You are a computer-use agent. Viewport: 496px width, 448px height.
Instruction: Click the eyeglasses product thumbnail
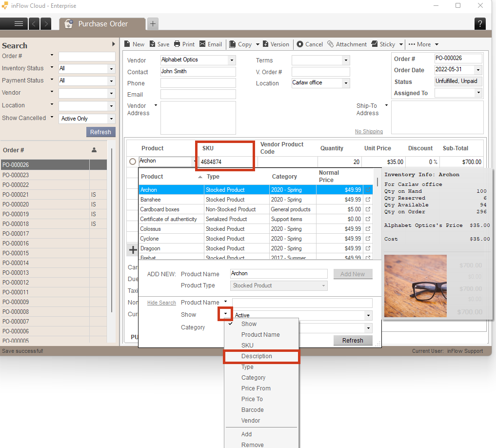coord(415,286)
